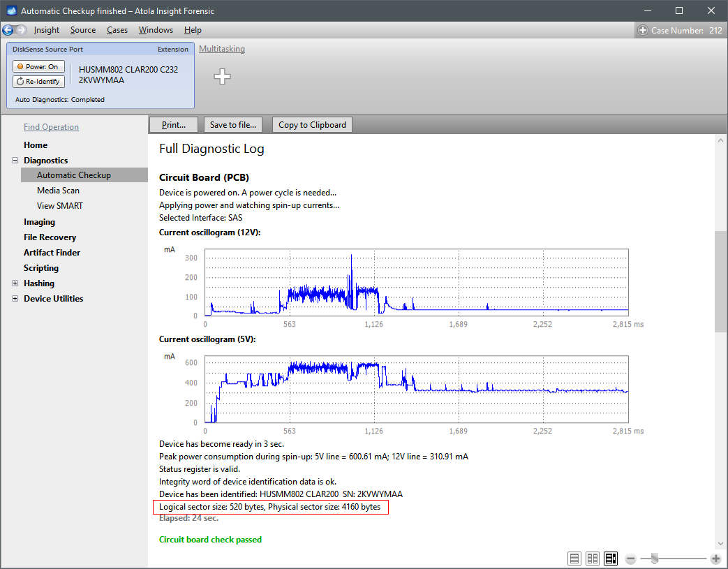The height and width of the screenshot is (569, 728).
Task: Click the scrollbar up arrow
Action: point(720,140)
